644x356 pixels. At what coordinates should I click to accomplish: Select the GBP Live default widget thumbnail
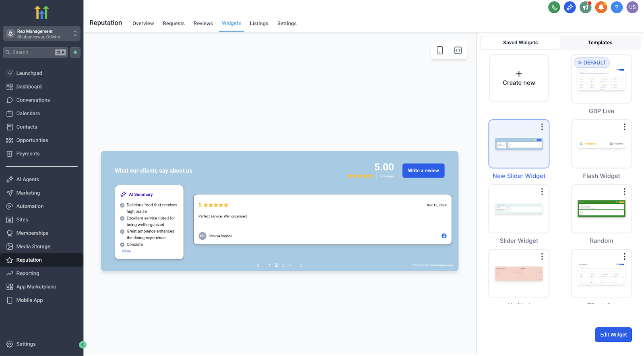[601, 79]
